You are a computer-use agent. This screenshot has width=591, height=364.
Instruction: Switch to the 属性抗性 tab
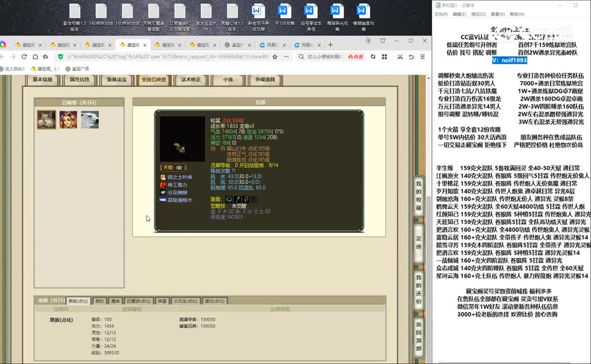tap(79, 80)
